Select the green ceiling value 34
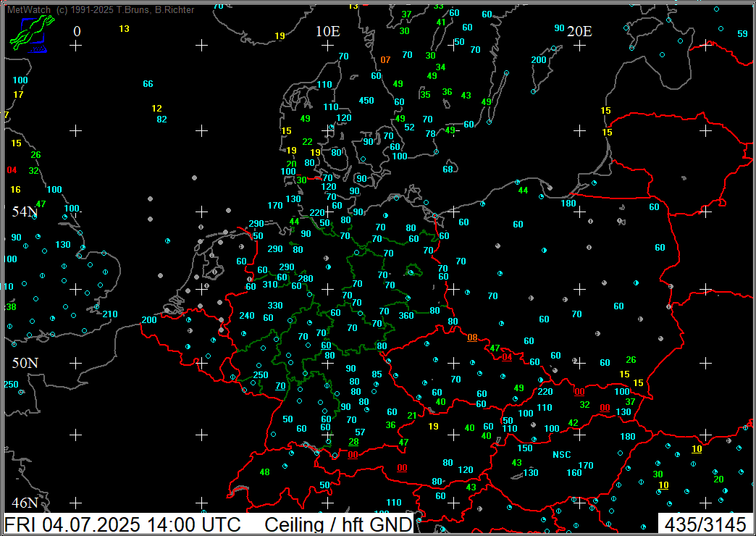 [441, 67]
